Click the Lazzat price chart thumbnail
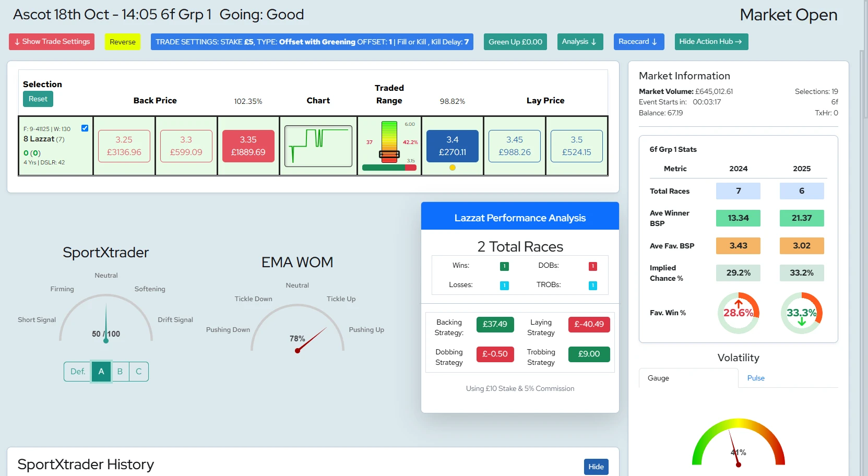The image size is (868, 476). tap(318, 146)
